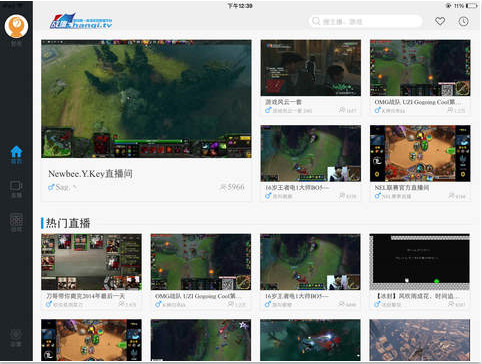Image resolution: width=482 pixels, height=364 pixels.
Task: Click the viewer count icon on the 游戏风云一套 card
Action: [342, 110]
